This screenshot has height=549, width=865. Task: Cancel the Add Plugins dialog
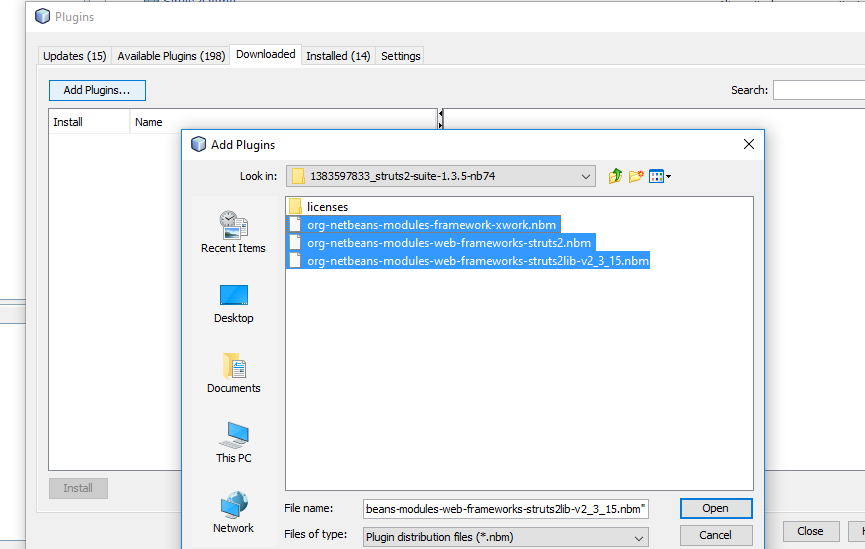click(716, 535)
